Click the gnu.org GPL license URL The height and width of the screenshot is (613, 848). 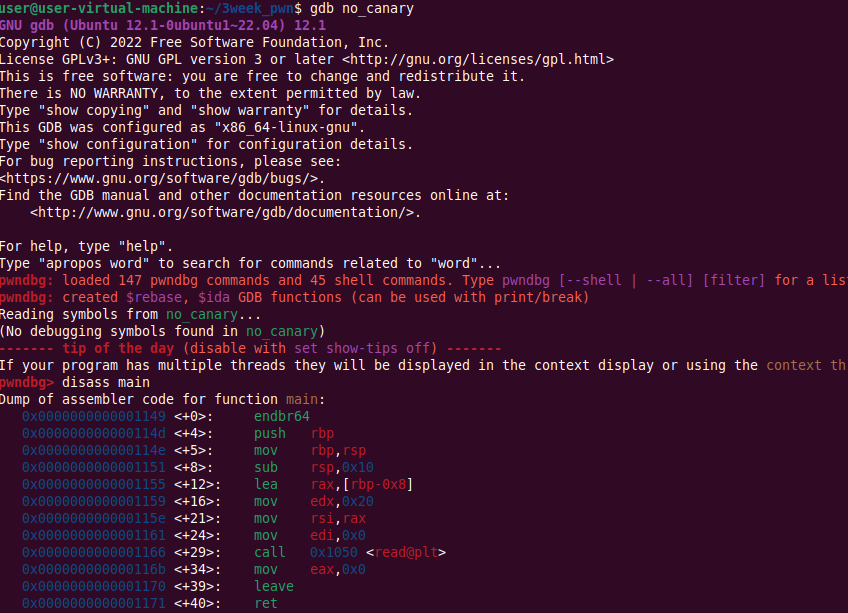478,60
